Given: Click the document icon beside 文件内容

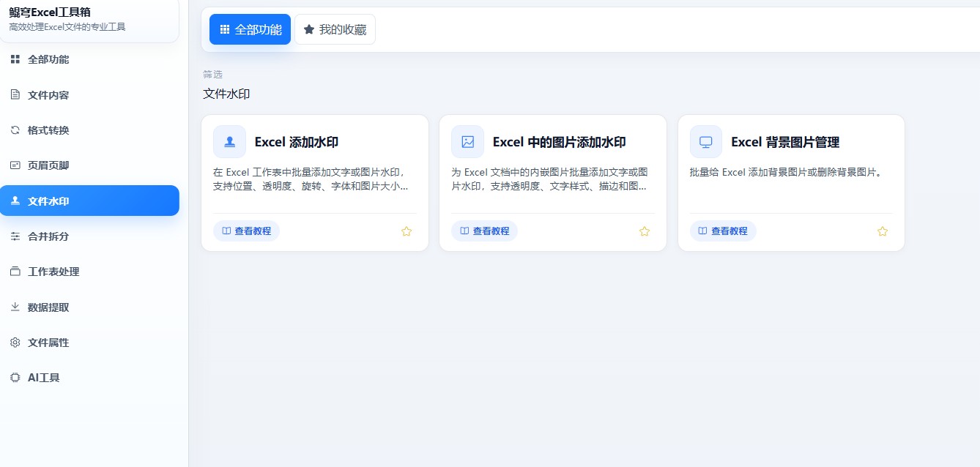Looking at the screenshot, I should click(15, 94).
